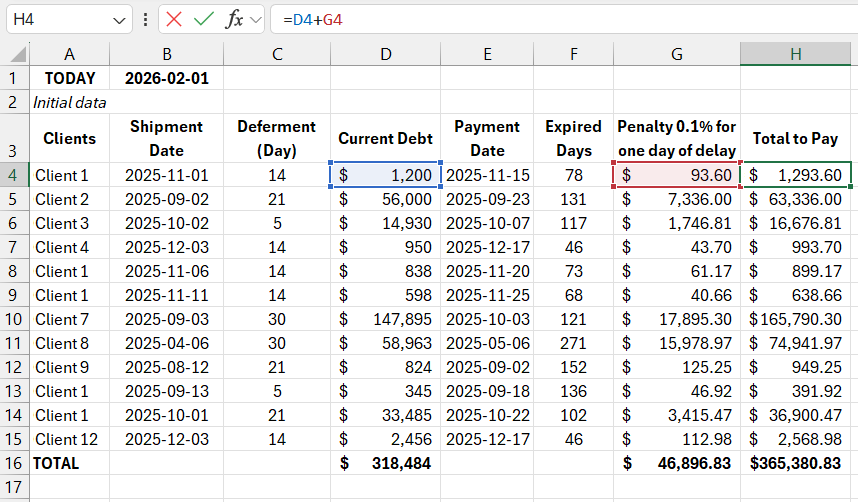Screen dimensions: 858x502
Task: Select column H header
Action: coord(796,54)
